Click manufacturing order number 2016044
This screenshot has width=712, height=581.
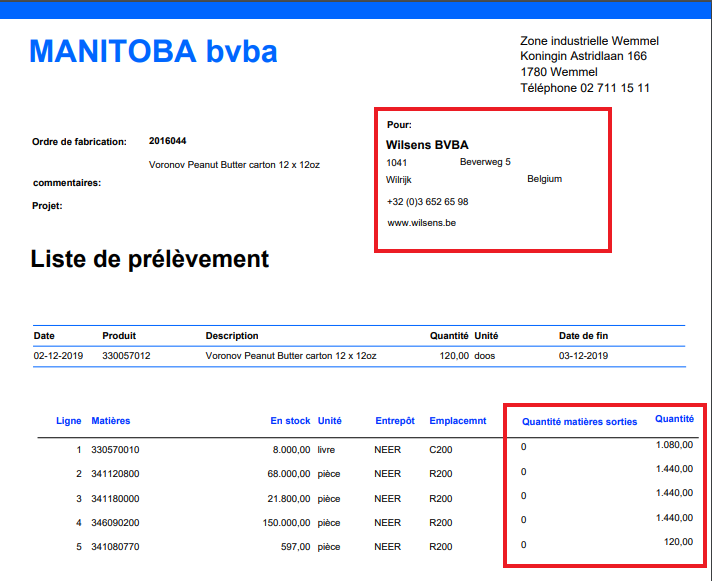click(x=168, y=141)
